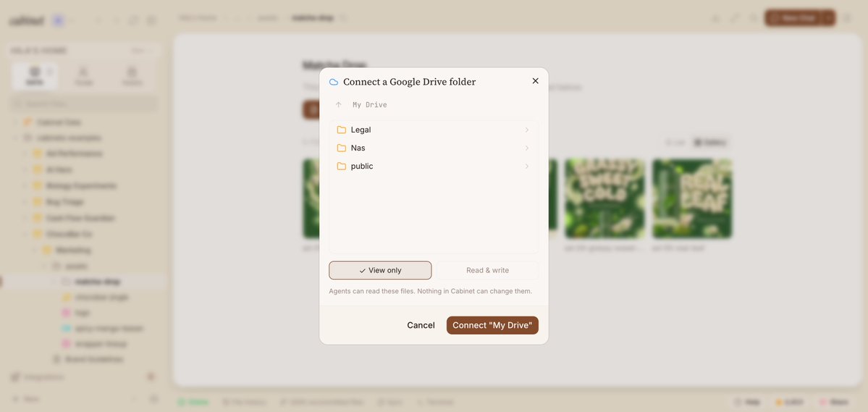Image resolution: width=868 pixels, height=412 pixels.
Task: Click the checkmark in the View only option
Action: pyautogui.click(x=363, y=271)
